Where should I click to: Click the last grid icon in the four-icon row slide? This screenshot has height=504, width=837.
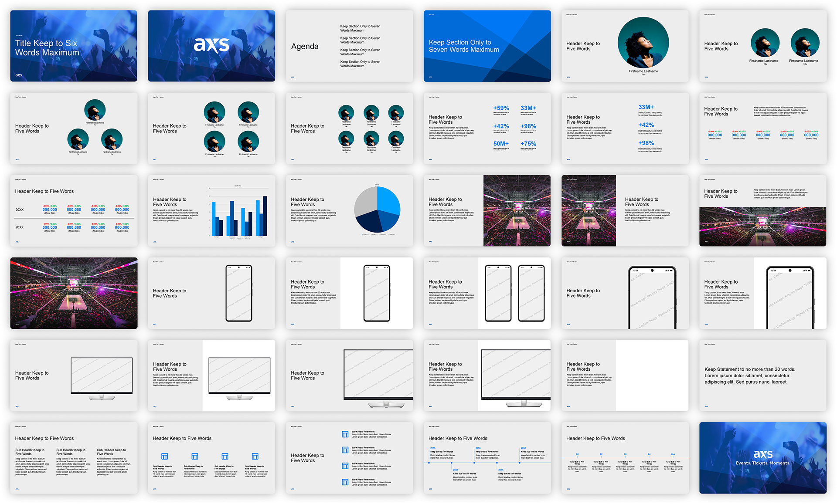click(x=255, y=456)
